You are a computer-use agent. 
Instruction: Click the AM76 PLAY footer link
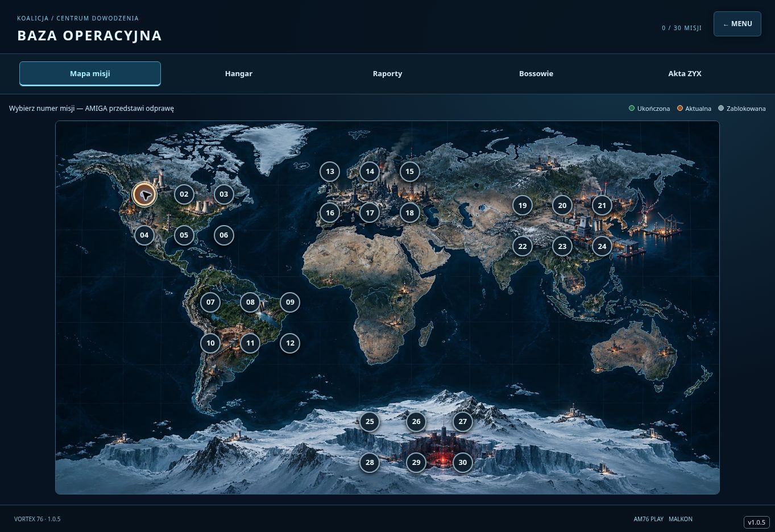(649, 519)
